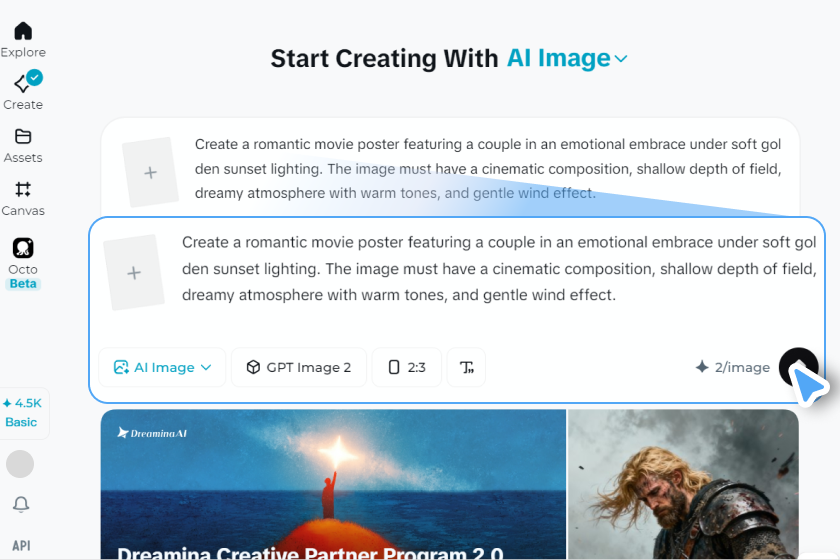Open the API link in sidebar

coord(21,546)
